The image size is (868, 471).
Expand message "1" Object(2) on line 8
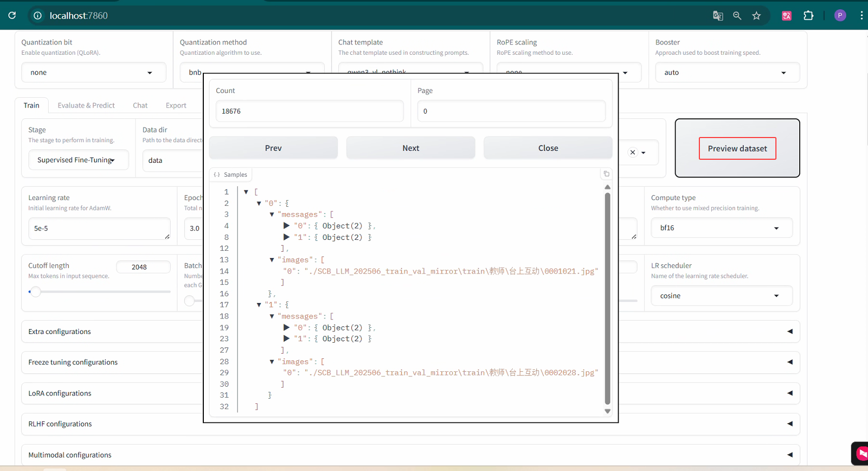286,237
